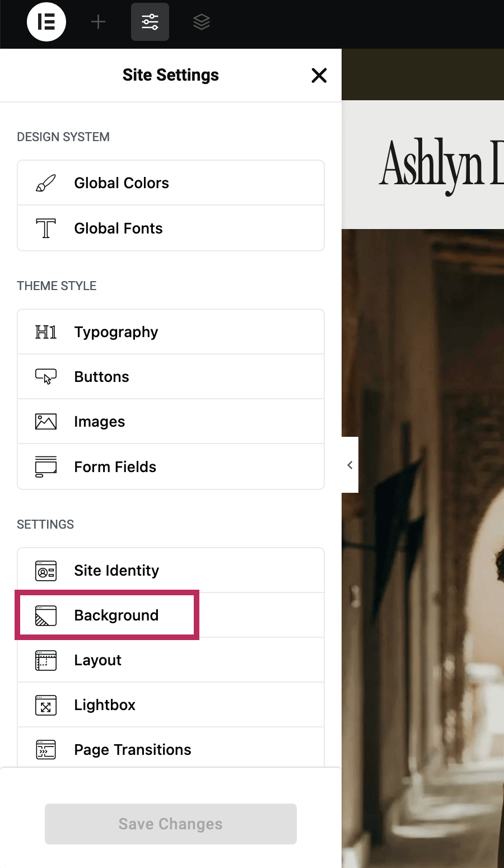504x868 pixels.
Task: Close the Site Settings panel
Action: pyautogui.click(x=319, y=75)
